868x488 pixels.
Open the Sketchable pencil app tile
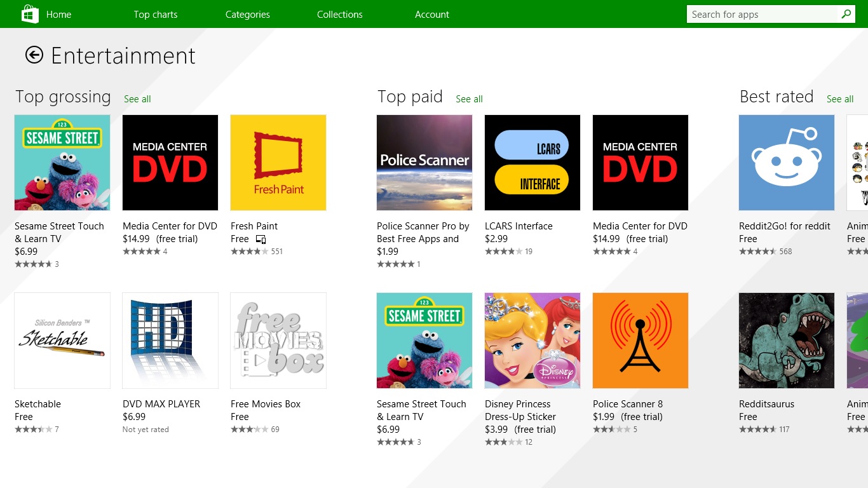point(62,341)
